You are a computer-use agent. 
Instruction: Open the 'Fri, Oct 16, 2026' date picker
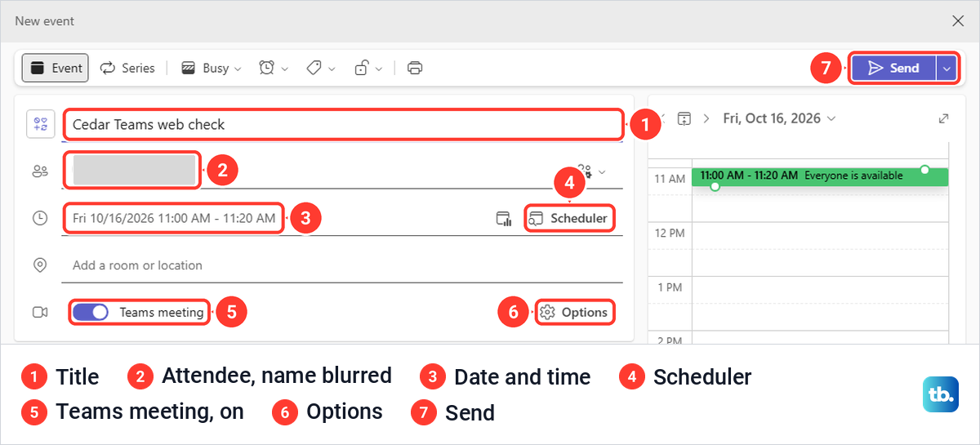780,118
